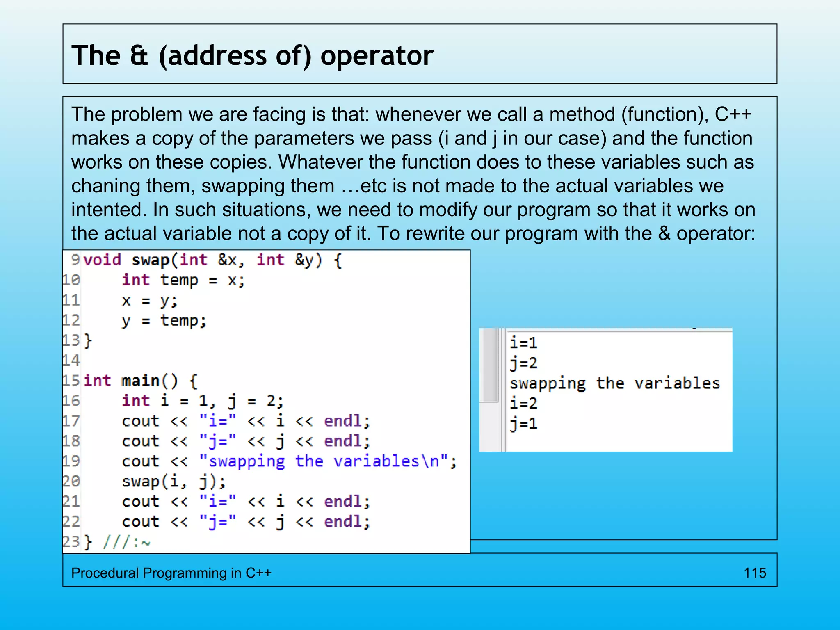Click the paragraph line ending 'with the & operator:'

[x=413, y=233]
